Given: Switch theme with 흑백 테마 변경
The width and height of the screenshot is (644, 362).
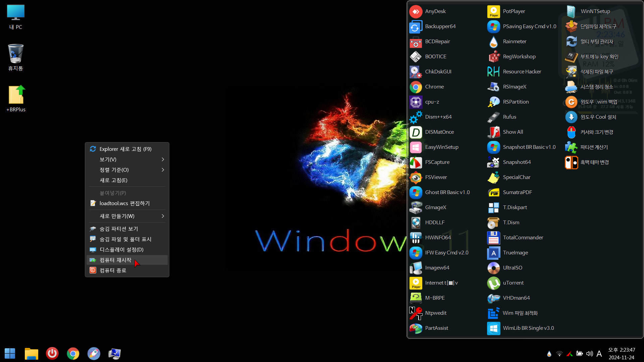Looking at the screenshot, I should pyautogui.click(x=587, y=162).
